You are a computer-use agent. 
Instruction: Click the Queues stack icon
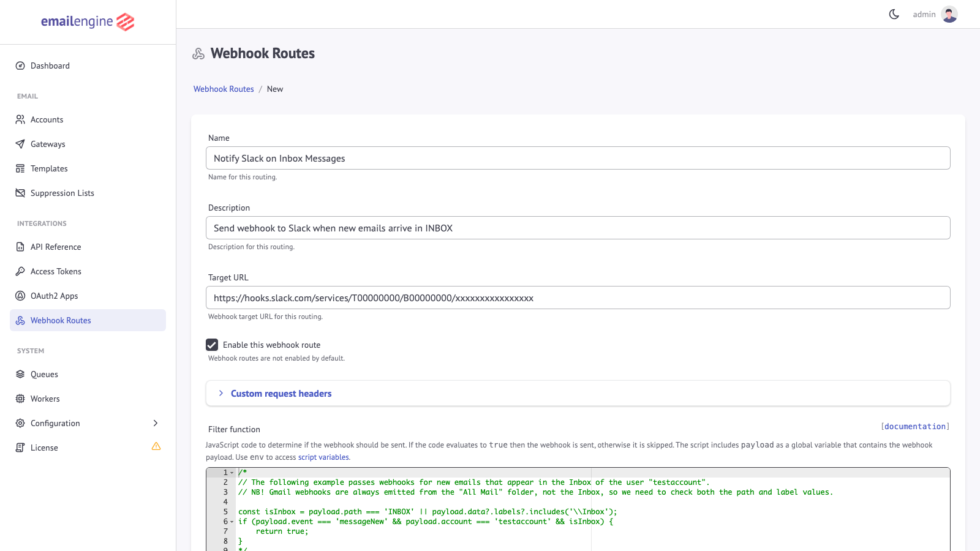tap(20, 374)
